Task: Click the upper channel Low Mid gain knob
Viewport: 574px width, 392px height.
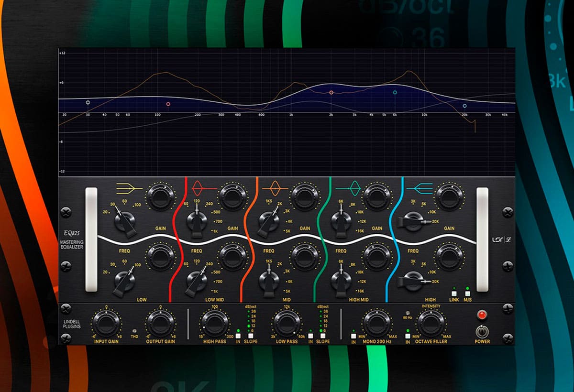Action: (x=232, y=196)
